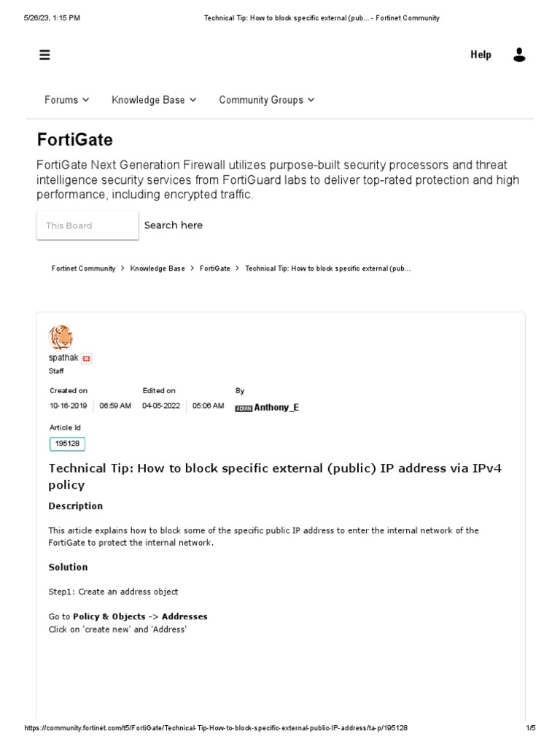Click the Technical Tip article title
560x747 pixels.
275,476
